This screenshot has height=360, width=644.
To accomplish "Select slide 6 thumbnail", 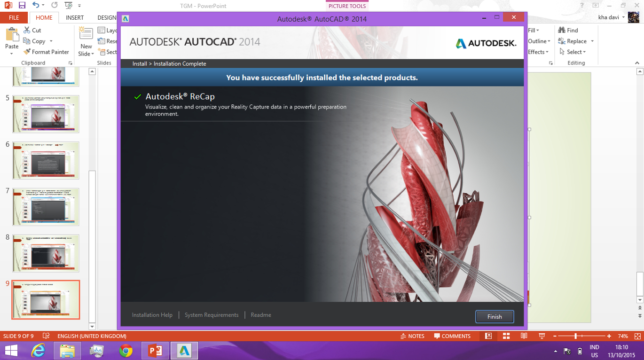I will pos(46,160).
